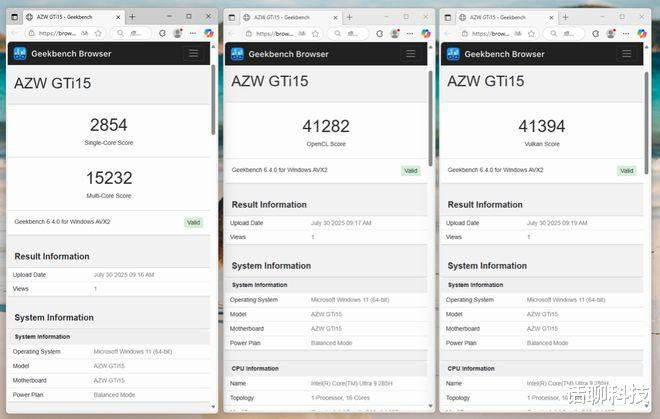Click the 2854 Single-Core Score value
Image resolution: width=660 pixels, height=419 pixels.
(x=109, y=125)
